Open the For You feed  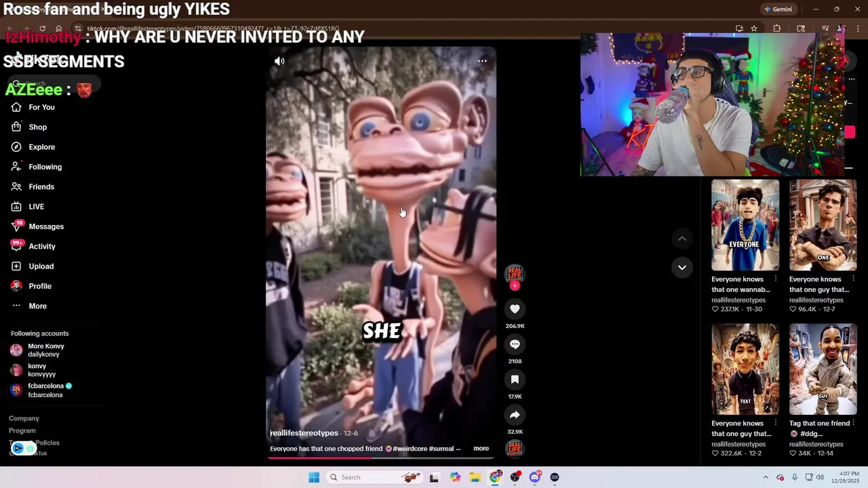tap(34, 107)
